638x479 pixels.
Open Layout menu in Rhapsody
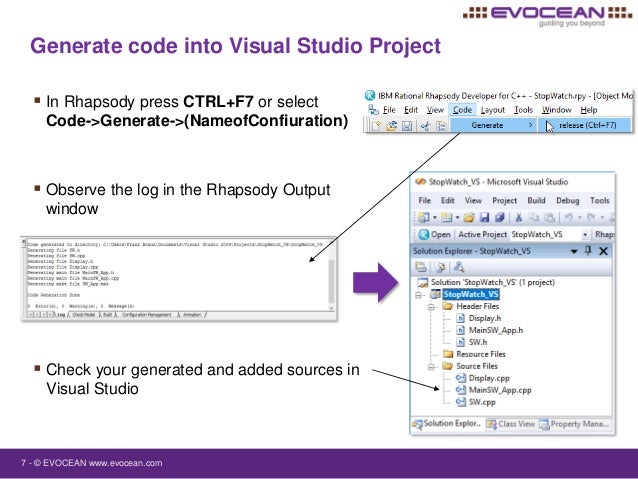pos(492,110)
